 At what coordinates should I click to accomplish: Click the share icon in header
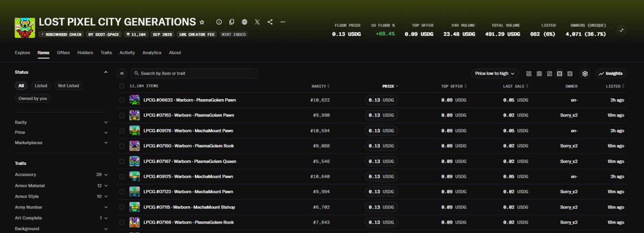click(270, 22)
